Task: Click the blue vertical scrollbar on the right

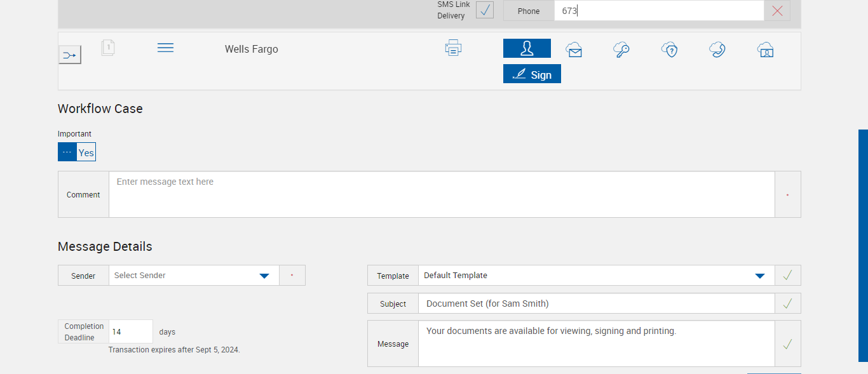Action: (863, 246)
